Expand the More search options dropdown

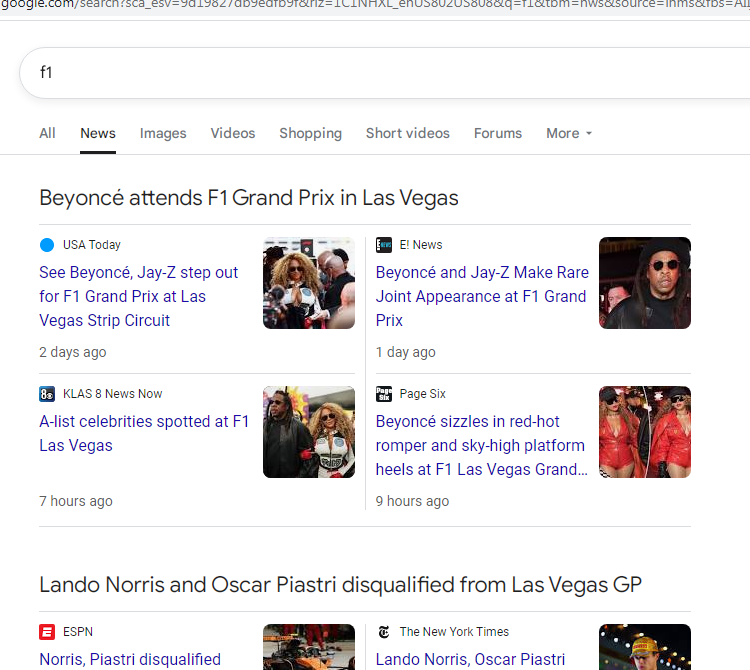(x=569, y=133)
